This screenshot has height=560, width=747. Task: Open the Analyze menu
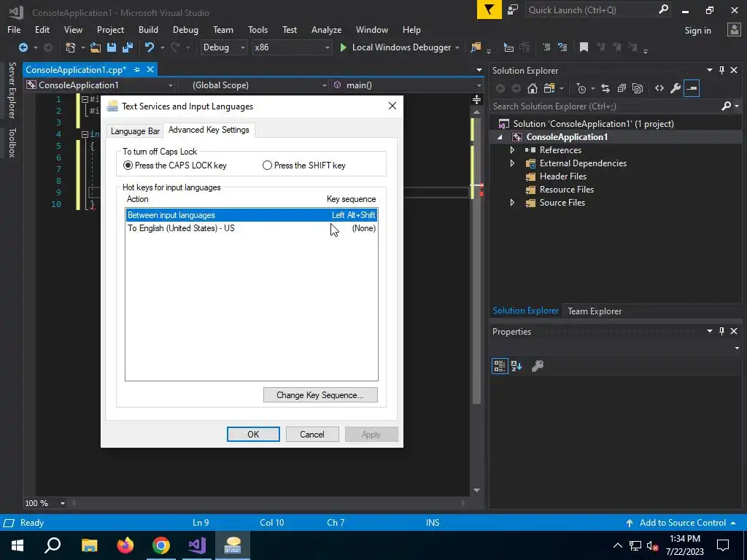(326, 29)
